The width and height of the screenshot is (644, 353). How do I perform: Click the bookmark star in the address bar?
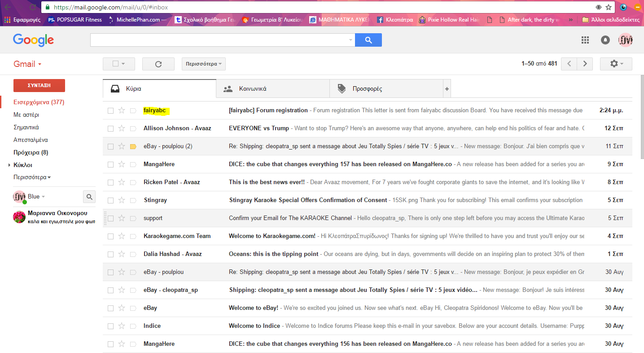609,7
